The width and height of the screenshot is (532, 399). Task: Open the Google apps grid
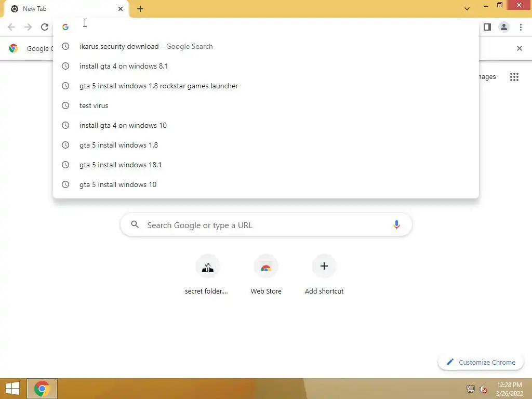(x=514, y=77)
